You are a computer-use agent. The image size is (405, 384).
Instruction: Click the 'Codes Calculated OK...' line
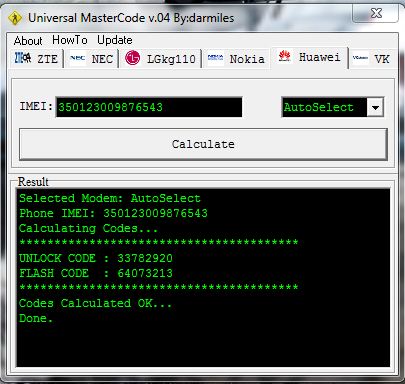[x=95, y=303]
